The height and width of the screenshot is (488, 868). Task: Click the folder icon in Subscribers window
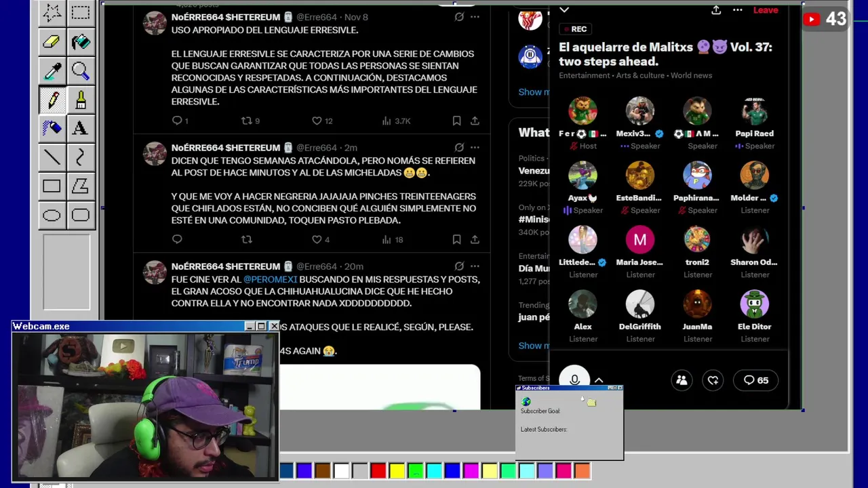pyautogui.click(x=591, y=403)
